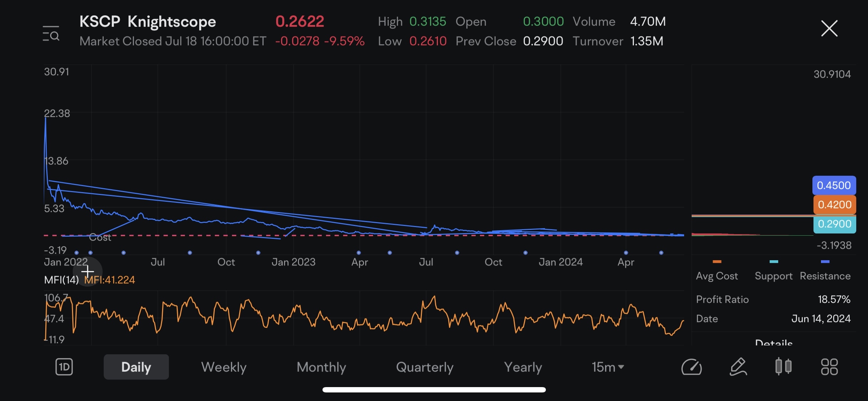
Task: Switch to the Quarterly timeframe
Action: tap(425, 367)
